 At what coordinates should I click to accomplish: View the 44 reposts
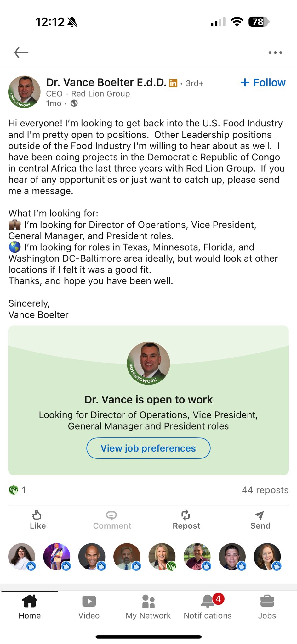pos(265,490)
